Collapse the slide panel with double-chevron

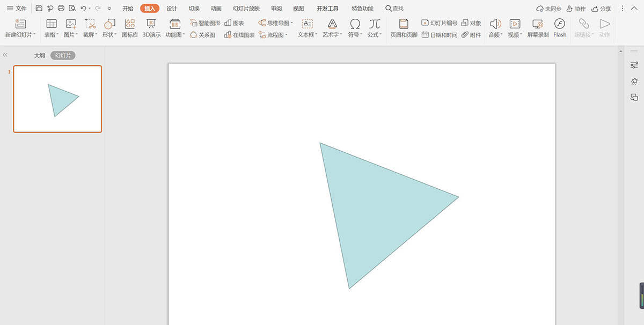tap(5, 55)
